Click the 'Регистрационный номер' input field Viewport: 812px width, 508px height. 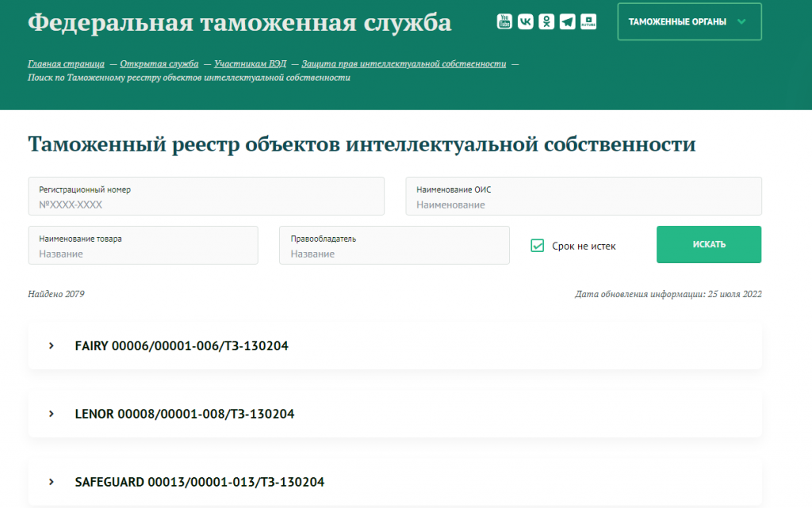point(206,204)
